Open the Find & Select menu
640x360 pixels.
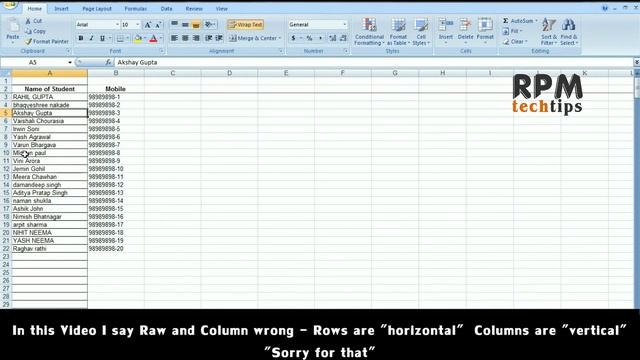pos(569,32)
